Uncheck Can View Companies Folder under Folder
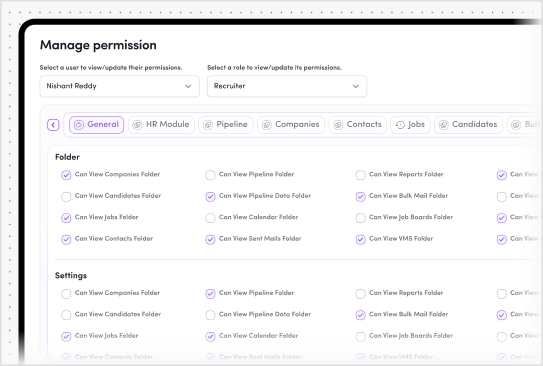543x366 pixels. click(x=66, y=175)
